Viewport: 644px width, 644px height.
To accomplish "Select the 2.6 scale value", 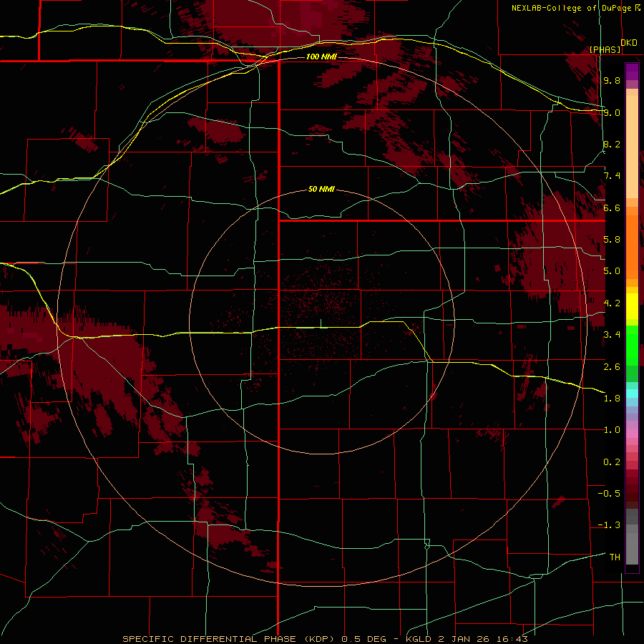I will 612,367.
